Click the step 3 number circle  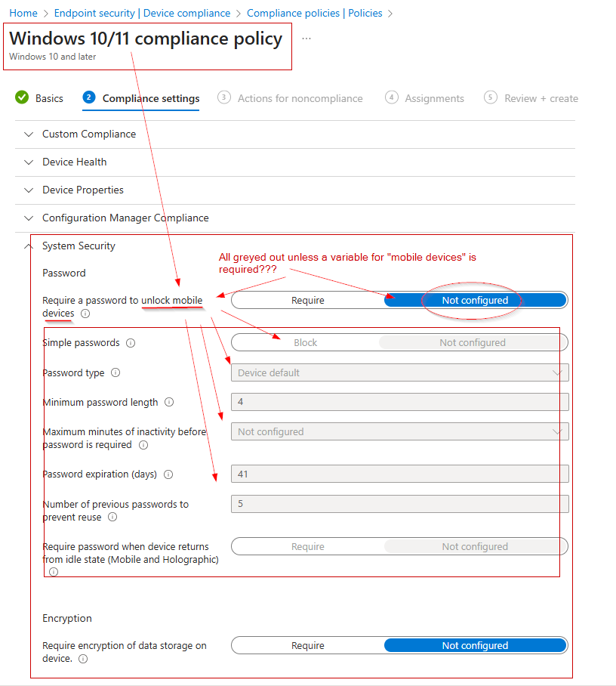(x=224, y=97)
